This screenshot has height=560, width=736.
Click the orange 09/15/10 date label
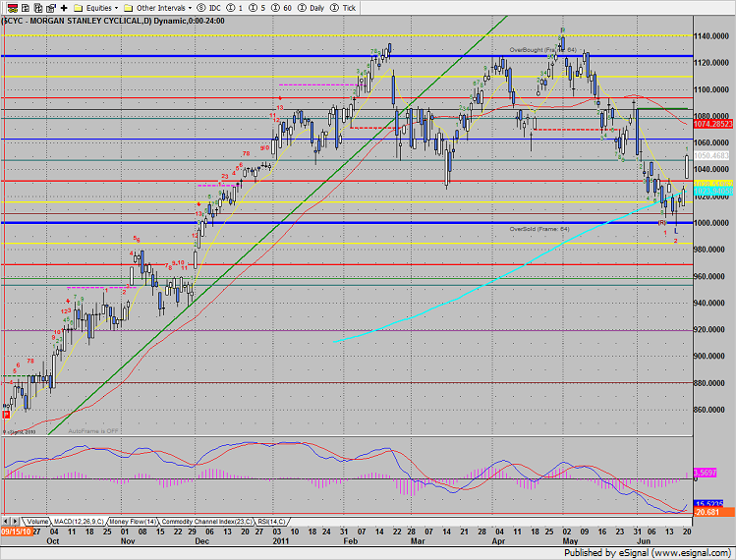pyautogui.click(x=17, y=532)
